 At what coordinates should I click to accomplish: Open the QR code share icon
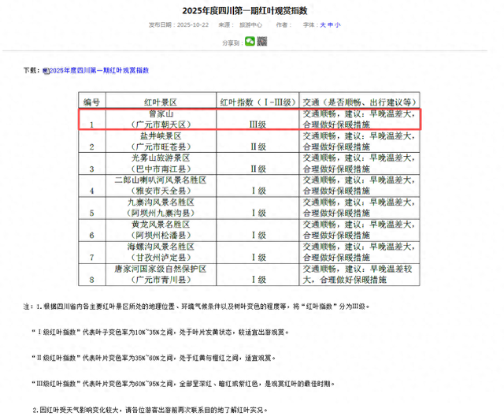[x=262, y=41]
